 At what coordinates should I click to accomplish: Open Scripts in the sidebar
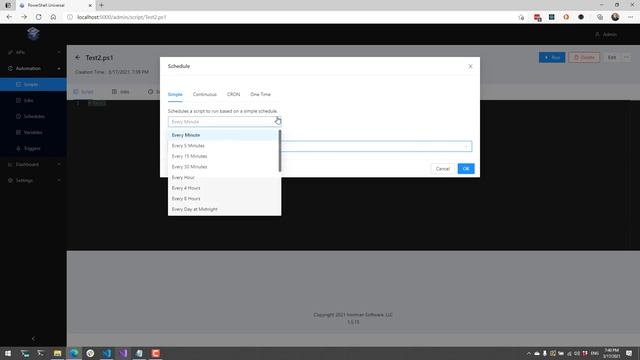[33, 84]
